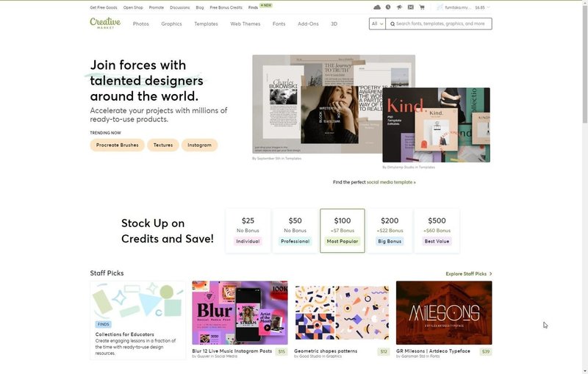The width and height of the screenshot is (588, 374).
Task: Click the Procreate Brushes trending tag
Action: click(x=117, y=145)
